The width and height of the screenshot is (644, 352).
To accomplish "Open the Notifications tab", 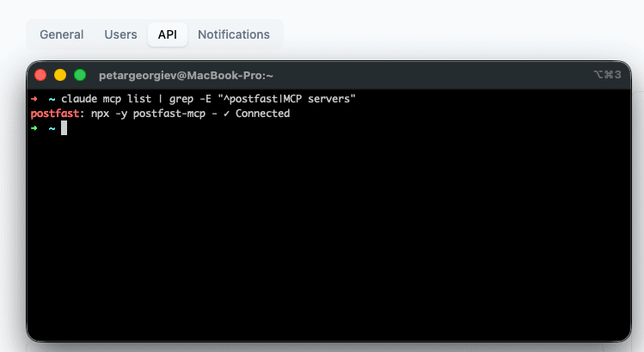I will [x=234, y=34].
